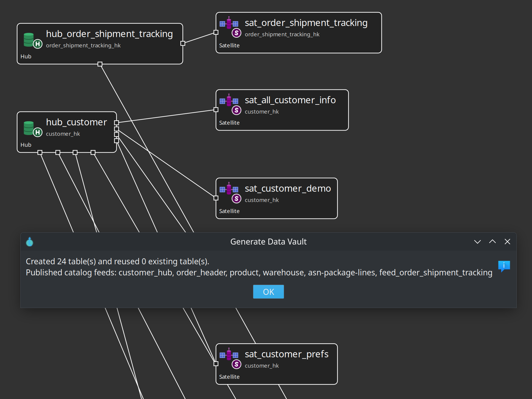
Task: Select the sat_all_customer_info node title
Action: (290, 100)
